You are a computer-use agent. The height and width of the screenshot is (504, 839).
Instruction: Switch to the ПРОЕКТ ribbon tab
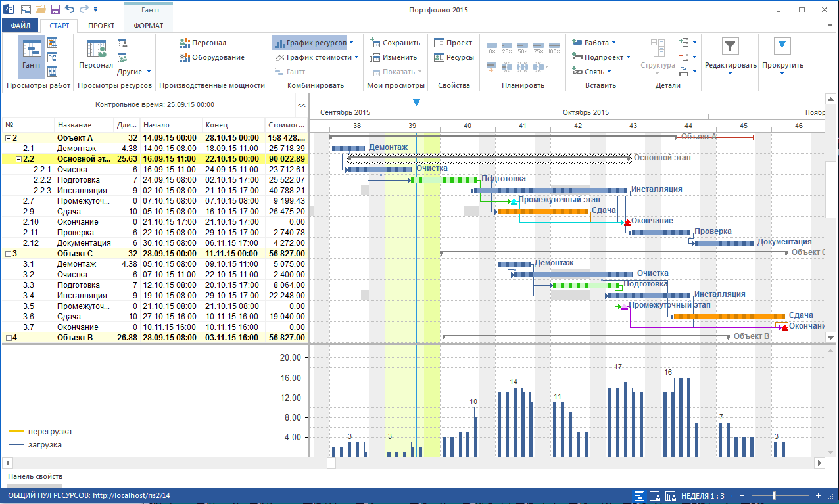[x=101, y=26]
